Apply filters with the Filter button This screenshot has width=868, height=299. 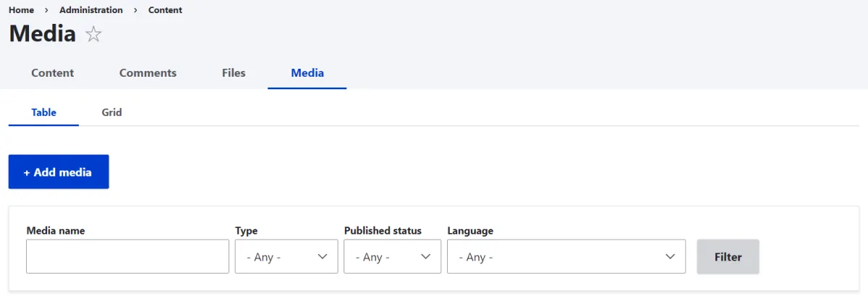(x=728, y=256)
